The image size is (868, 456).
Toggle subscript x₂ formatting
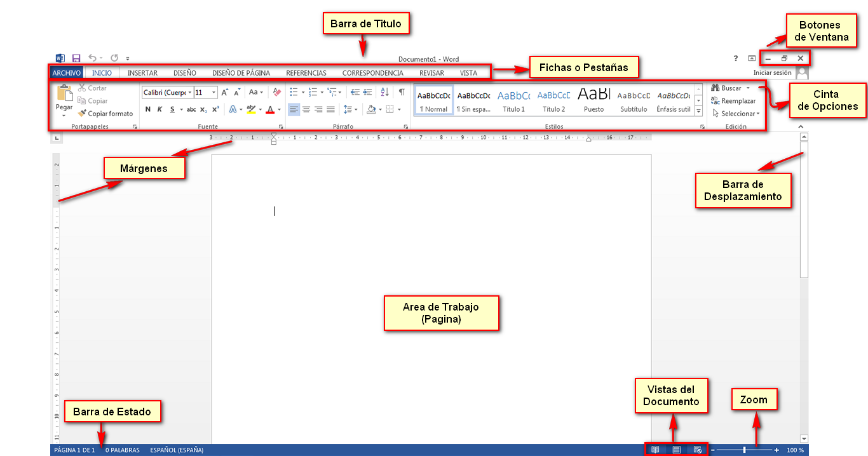point(203,109)
